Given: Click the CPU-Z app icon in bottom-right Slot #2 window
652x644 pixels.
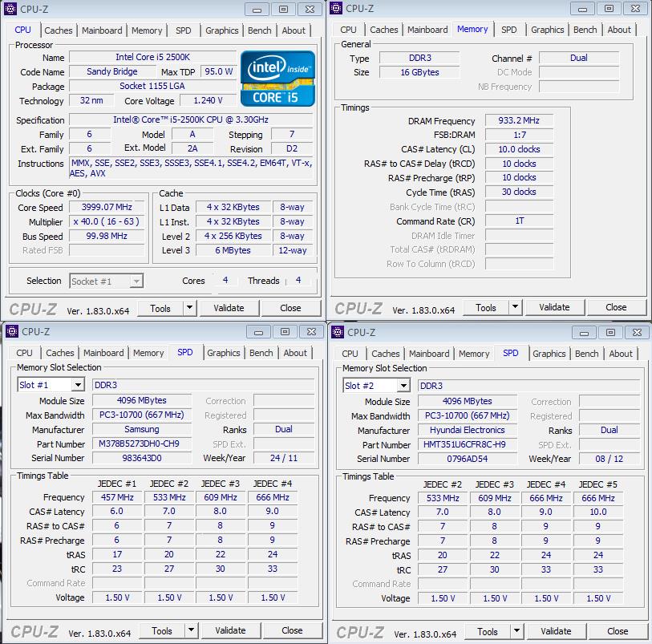Looking at the screenshot, I should (338, 332).
